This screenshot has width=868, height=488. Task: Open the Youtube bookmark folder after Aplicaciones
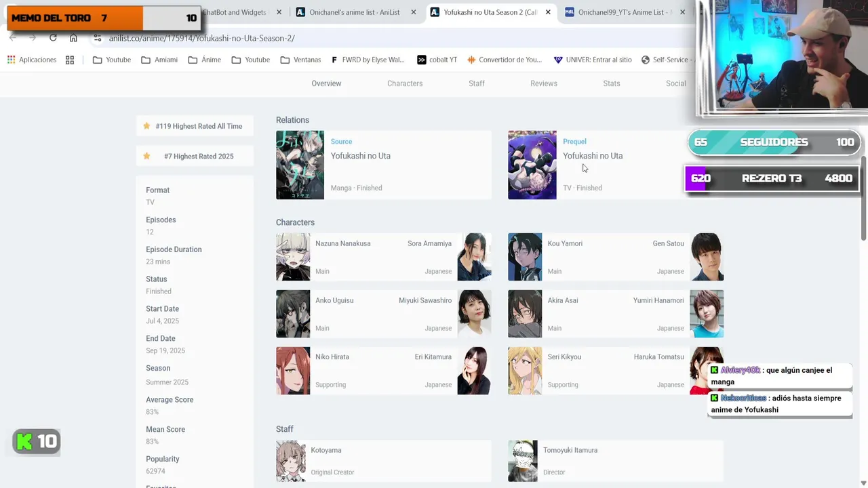(x=112, y=60)
